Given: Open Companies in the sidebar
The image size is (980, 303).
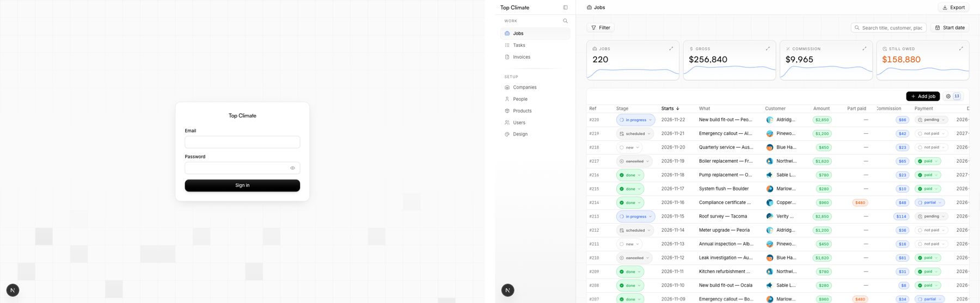Looking at the screenshot, I should pos(535,87).
